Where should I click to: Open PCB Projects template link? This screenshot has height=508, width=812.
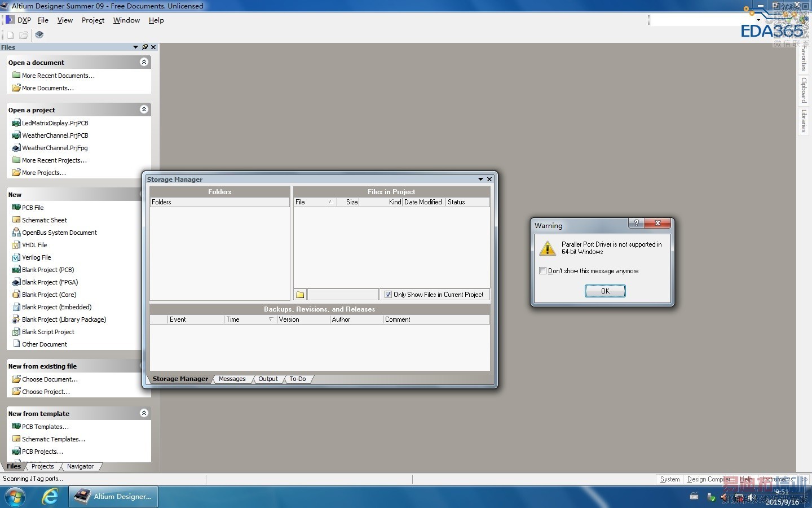pyautogui.click(x=43, y=452)
